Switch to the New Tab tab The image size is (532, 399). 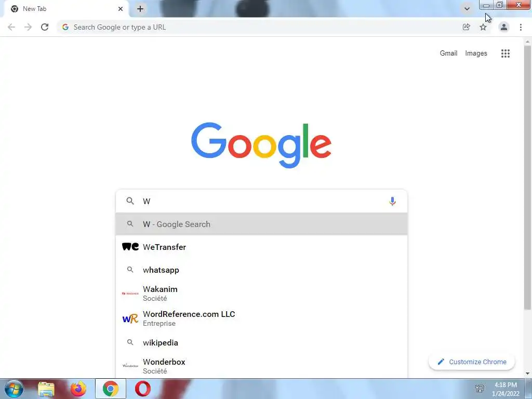(x=66, y=9)
